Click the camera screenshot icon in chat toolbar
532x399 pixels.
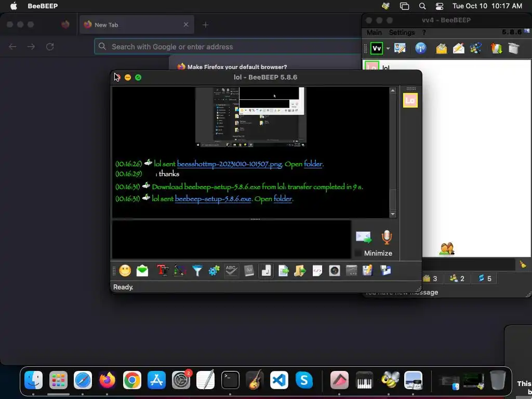click(x=335, y=270)
